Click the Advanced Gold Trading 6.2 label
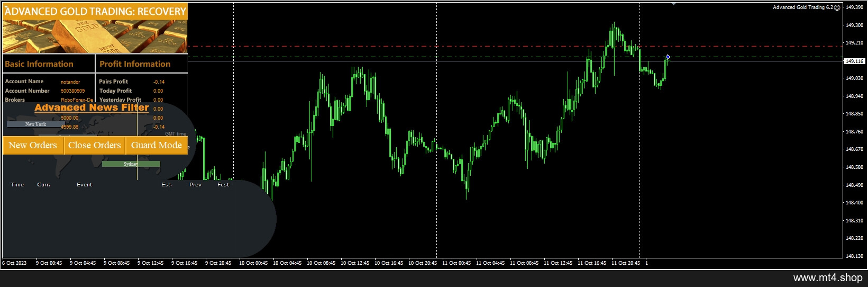The width and height of the screenshot is (868, 287). click(x=803, y=7)
